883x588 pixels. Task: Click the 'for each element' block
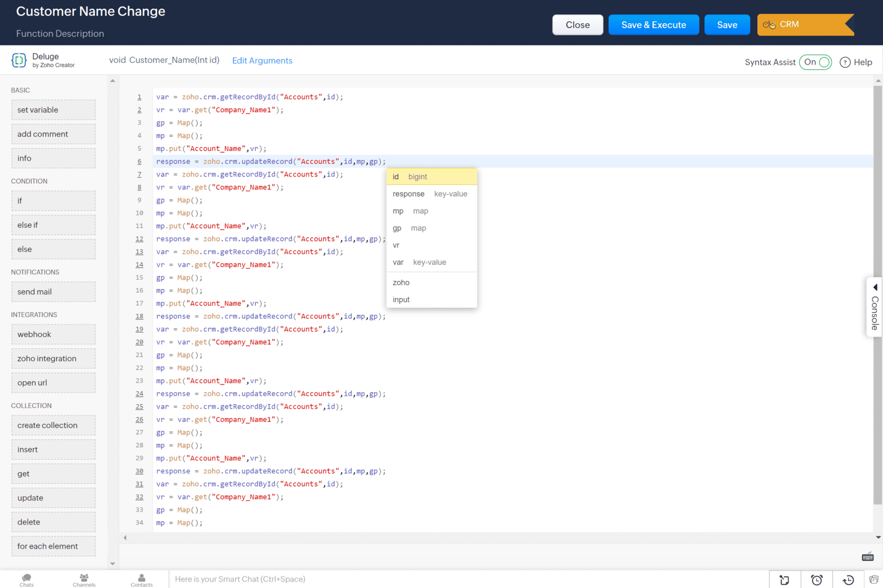(x=54, y=547)
